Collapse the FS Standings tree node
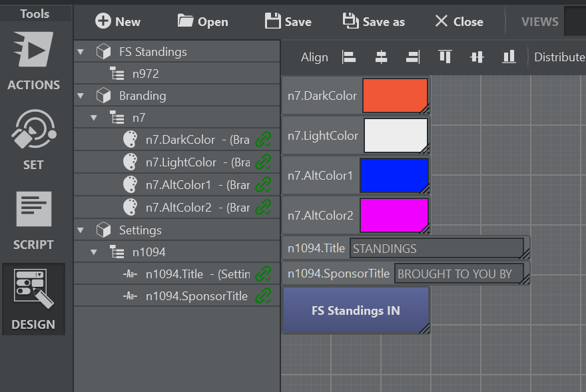Screen dimensions: 586x392 81,52
